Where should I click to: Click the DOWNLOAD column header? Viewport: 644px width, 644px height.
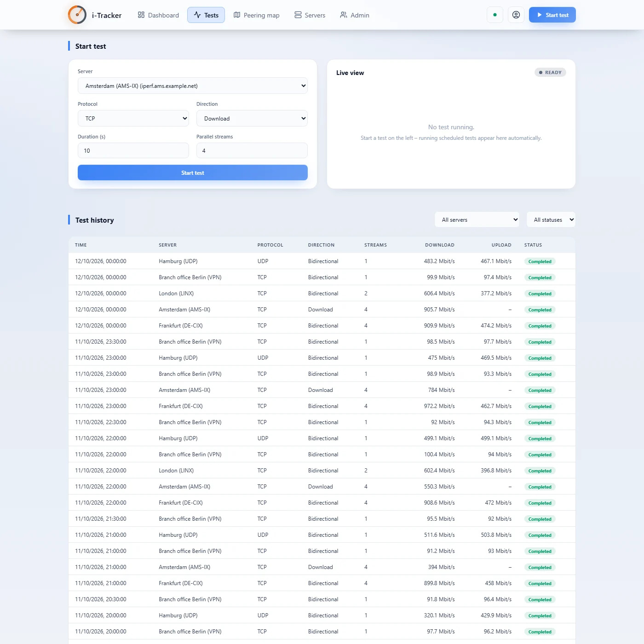point(440,245)
